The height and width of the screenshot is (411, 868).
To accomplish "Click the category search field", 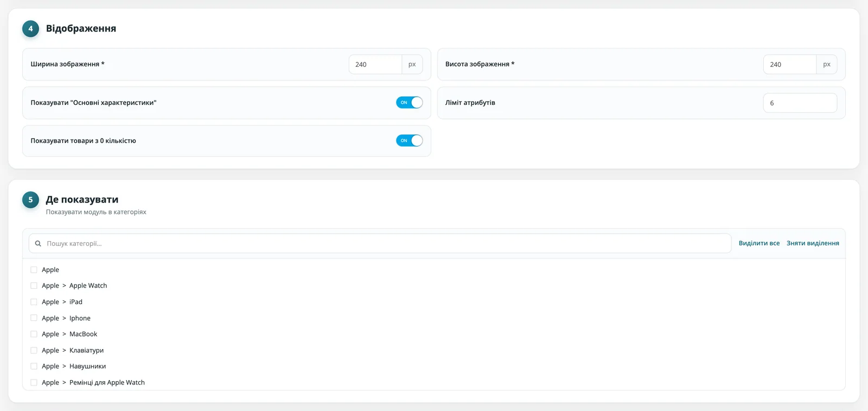I will click(380, 243).
